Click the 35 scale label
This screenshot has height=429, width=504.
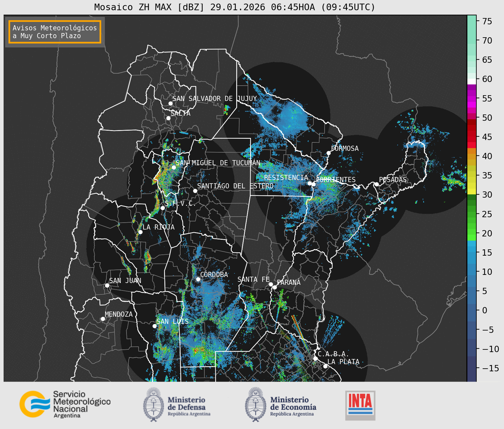[487, 175]
